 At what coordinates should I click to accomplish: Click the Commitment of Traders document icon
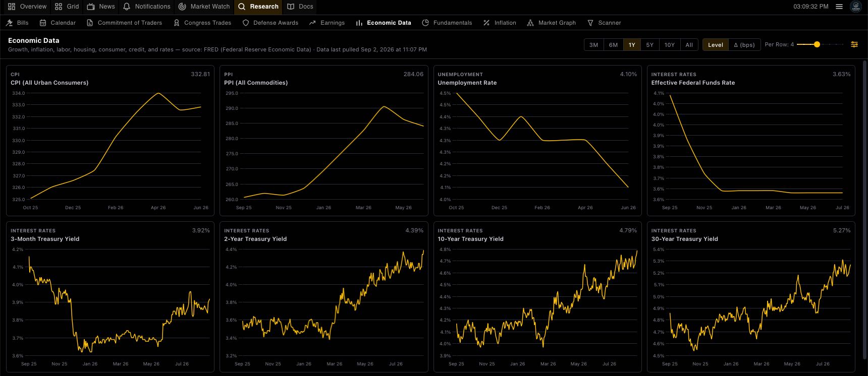[90, 23]
